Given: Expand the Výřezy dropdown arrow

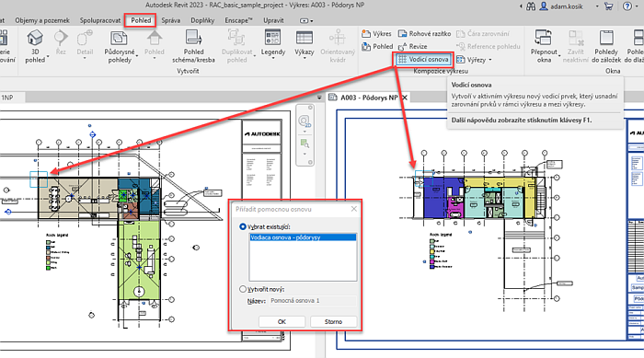Looking at the screenshot, I should [x=490, y=60].
